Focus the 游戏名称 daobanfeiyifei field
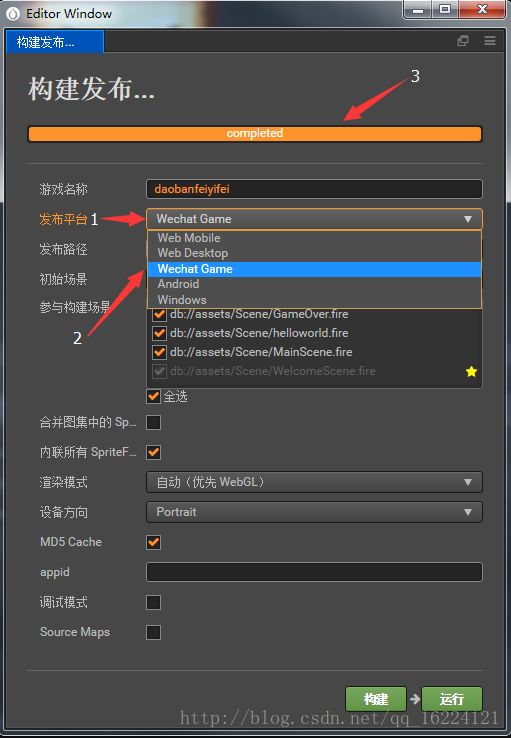This screenshot has width=511, height=738. (x=314, y=189)
